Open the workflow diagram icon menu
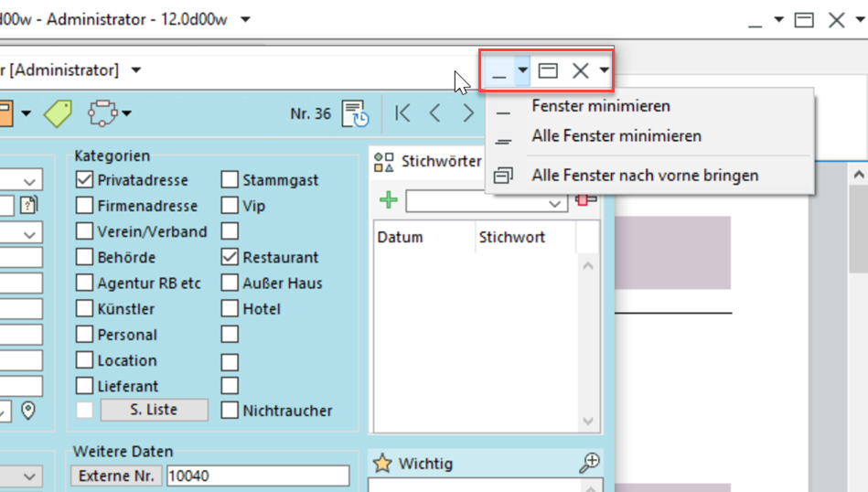 (102, 113)
